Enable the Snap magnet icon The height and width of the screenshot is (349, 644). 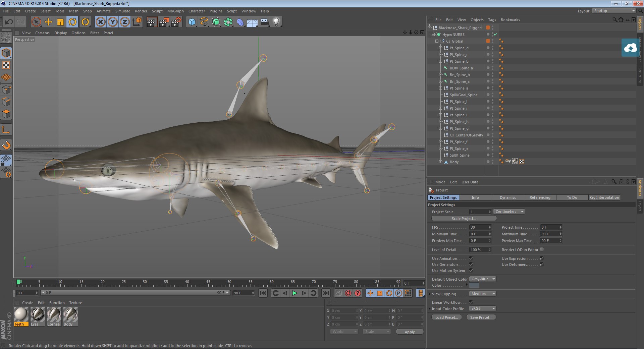click(6, 145)
